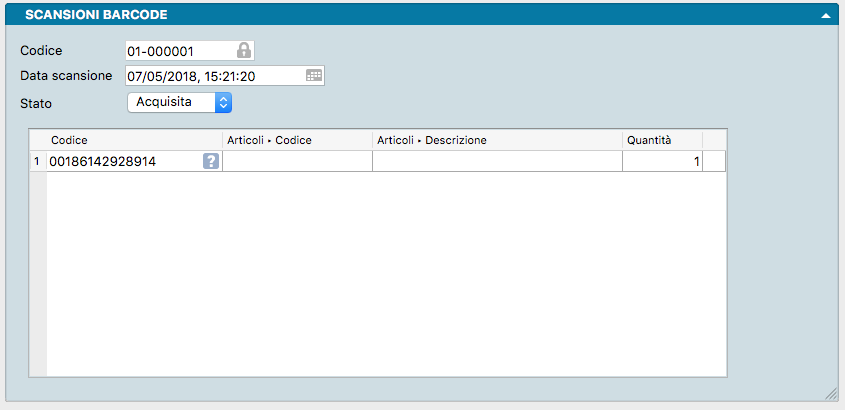The width and height of the screenshot is (845, 410).
Task: Click the resize grip at panel corner
Action: (x=830, y=392)
